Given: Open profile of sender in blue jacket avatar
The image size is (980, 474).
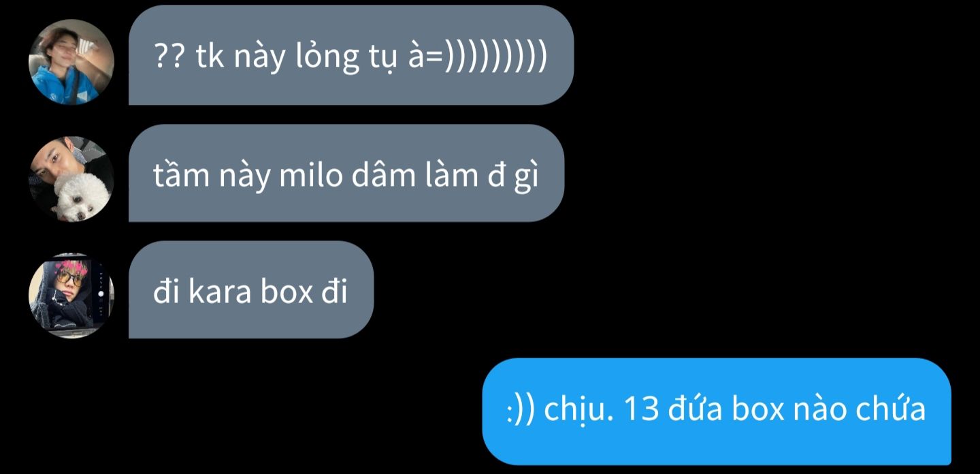Looking at the screenshot, I should 71,62.
